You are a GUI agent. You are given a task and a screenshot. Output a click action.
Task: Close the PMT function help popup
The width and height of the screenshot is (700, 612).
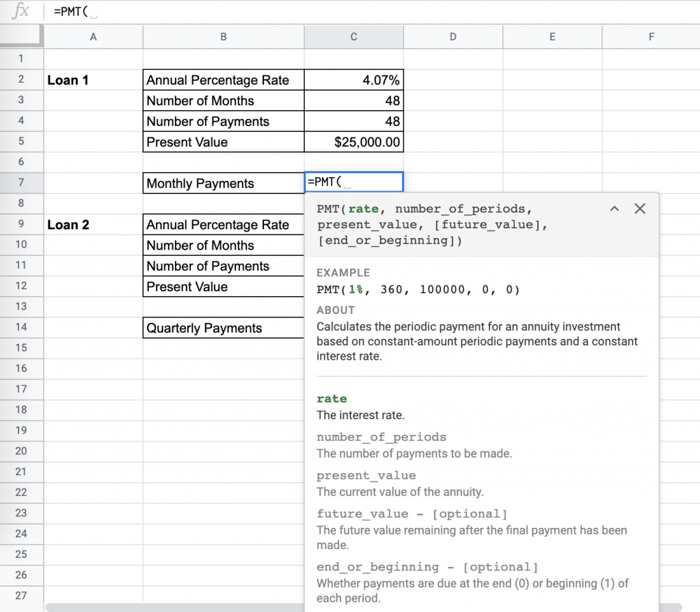pyautogui.click(x=640, y=209)
